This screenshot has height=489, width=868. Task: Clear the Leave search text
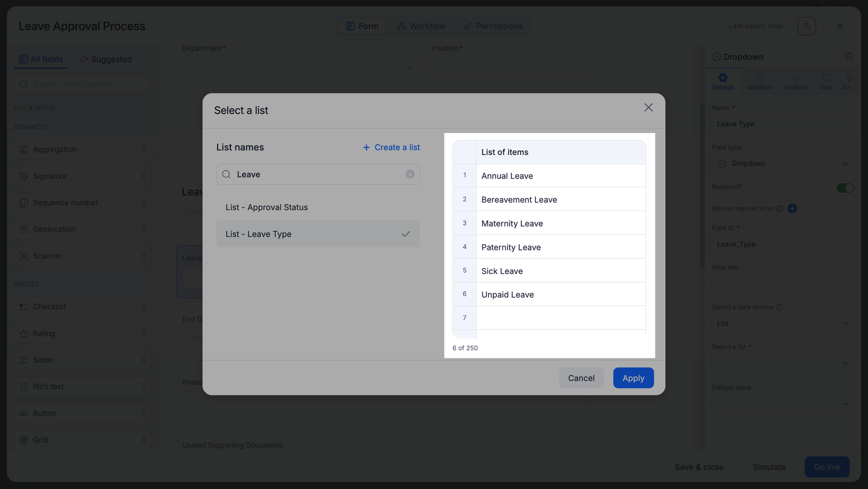click(x=410, y=174)
